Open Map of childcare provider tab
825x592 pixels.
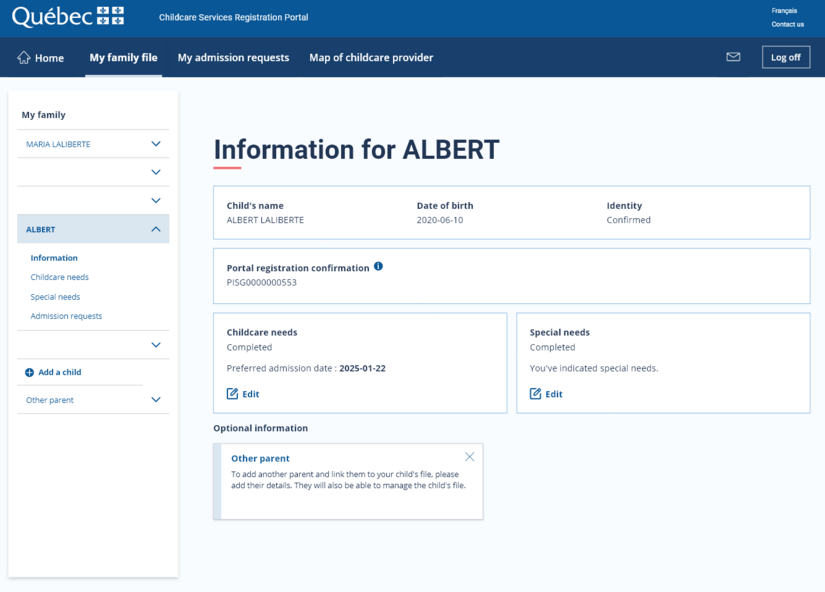[371, 58]
